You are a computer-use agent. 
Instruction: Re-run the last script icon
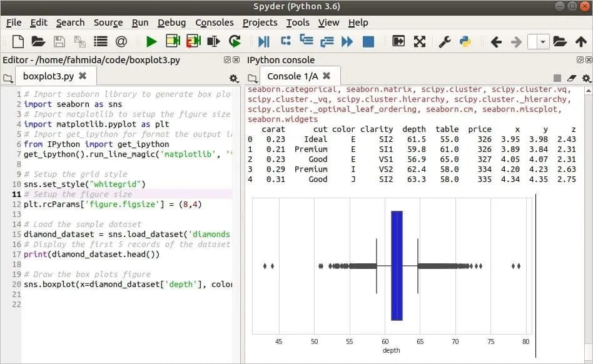tap(235, 41)
